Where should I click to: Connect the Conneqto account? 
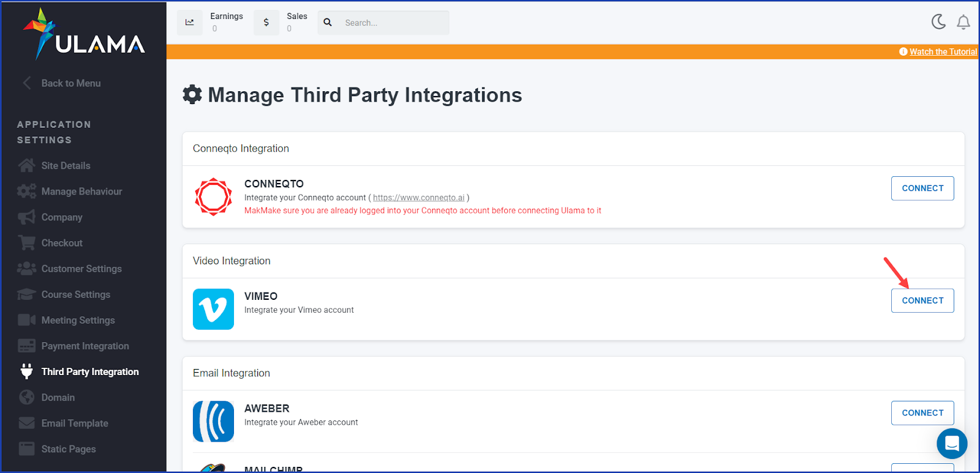pos(922,188)
